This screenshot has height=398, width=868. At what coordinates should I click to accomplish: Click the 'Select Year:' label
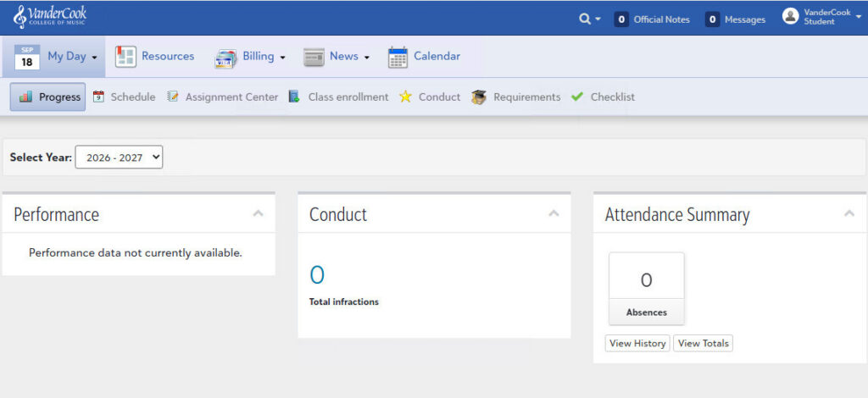41,158
